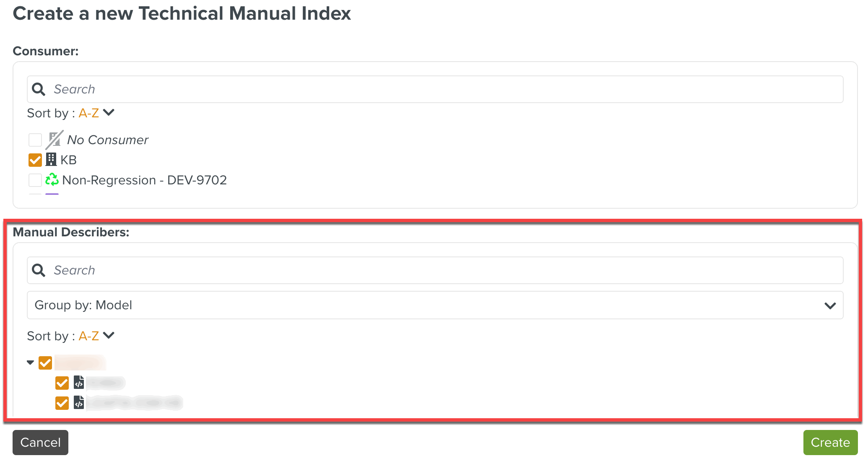Open the Sort by dropdown in Manual Describers
This screenshot has height=466, width=868.
tap(109, 335)
